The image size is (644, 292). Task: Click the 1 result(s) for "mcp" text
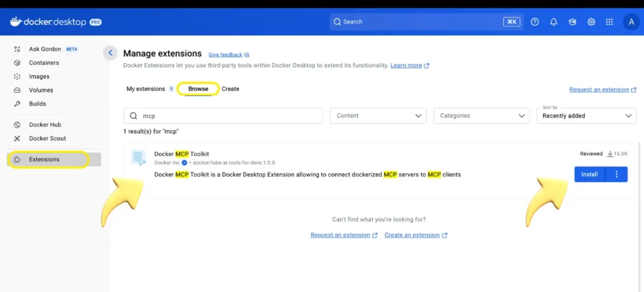pos(151,132)
